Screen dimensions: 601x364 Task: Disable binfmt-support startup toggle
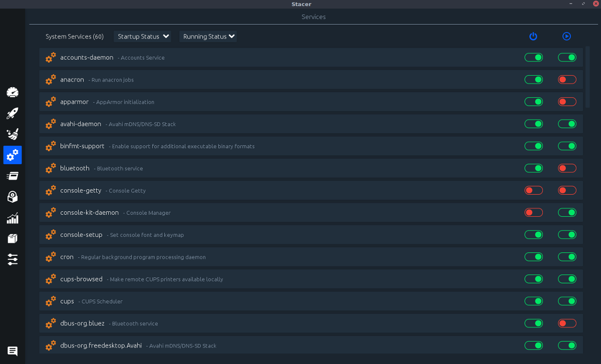point(533,146)
